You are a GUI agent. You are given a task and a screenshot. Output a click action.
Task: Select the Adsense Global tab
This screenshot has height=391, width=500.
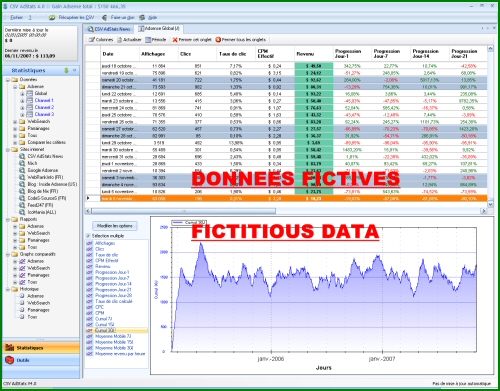click(x=159, y=29)
